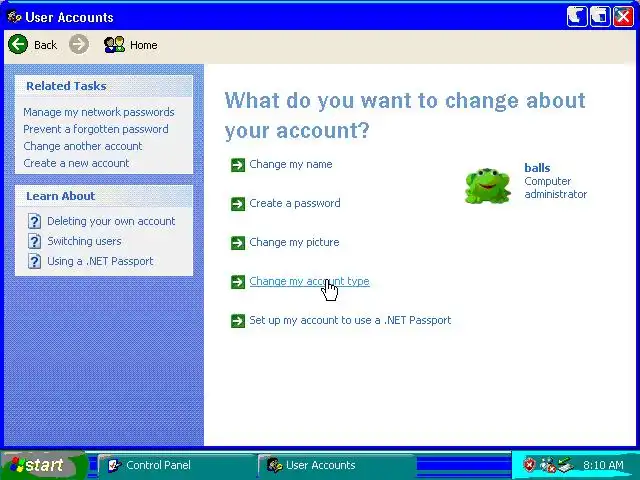Open Manage my network passwords
The width and height of the screenshot is (640, 480).
[x=99, y=112]
